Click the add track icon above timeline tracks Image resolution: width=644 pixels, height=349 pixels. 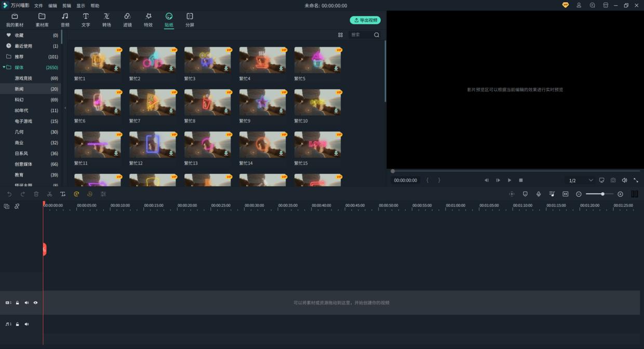tap(7, 206)
